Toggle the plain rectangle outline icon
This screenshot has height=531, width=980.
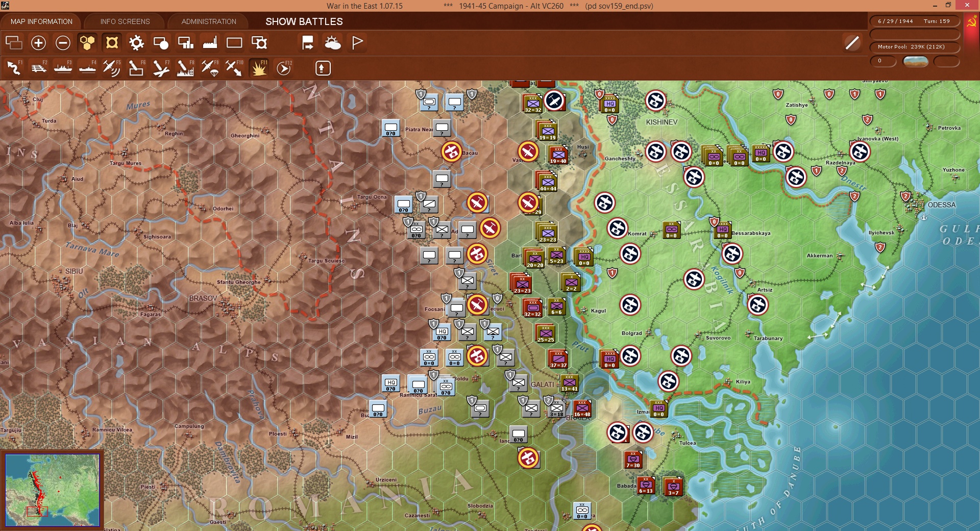coord(234,43)
